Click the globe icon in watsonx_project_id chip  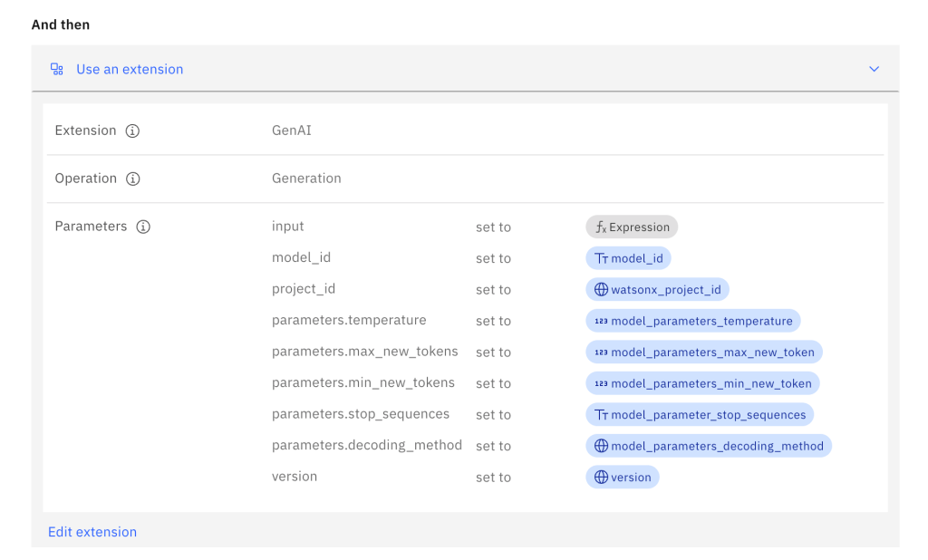click(601, 290)
